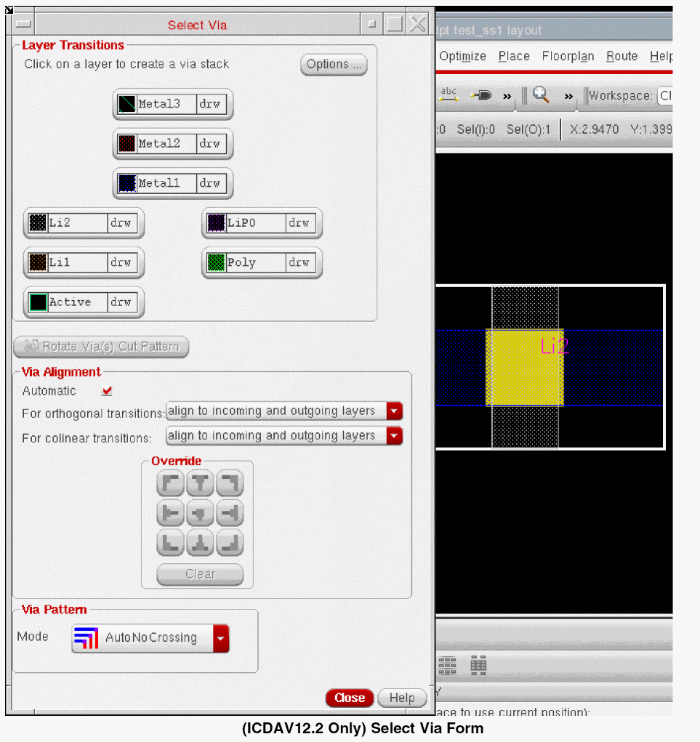Click the Metal2 red color swatch
700x742 pixels.
click(x=126, y=143)
